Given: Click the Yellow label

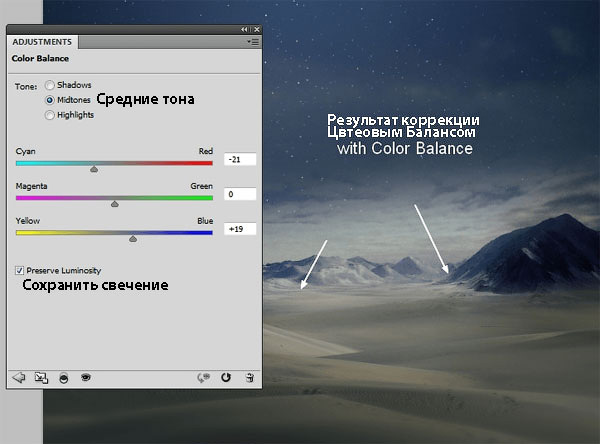Looking at the screenshot, I should point(28,221).
